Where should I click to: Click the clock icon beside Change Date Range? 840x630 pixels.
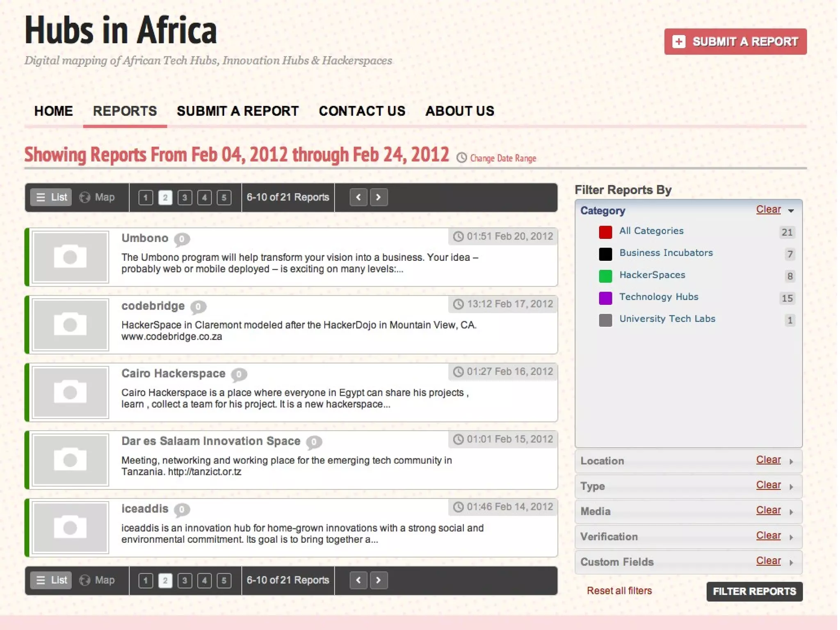(x=461, y=158)
